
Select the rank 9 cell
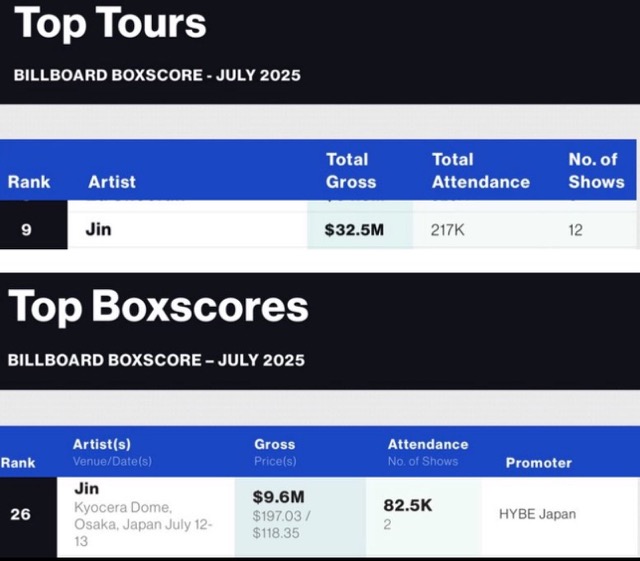pyautogui.click(x=26, y=229)
